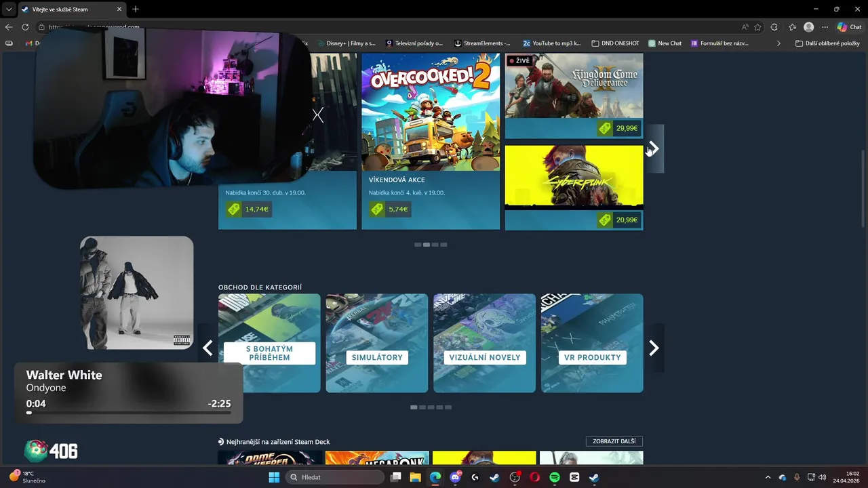Open the Disney+ | Filmy a s... bookmark
868x488 pixels.
[x=346, y=43]
